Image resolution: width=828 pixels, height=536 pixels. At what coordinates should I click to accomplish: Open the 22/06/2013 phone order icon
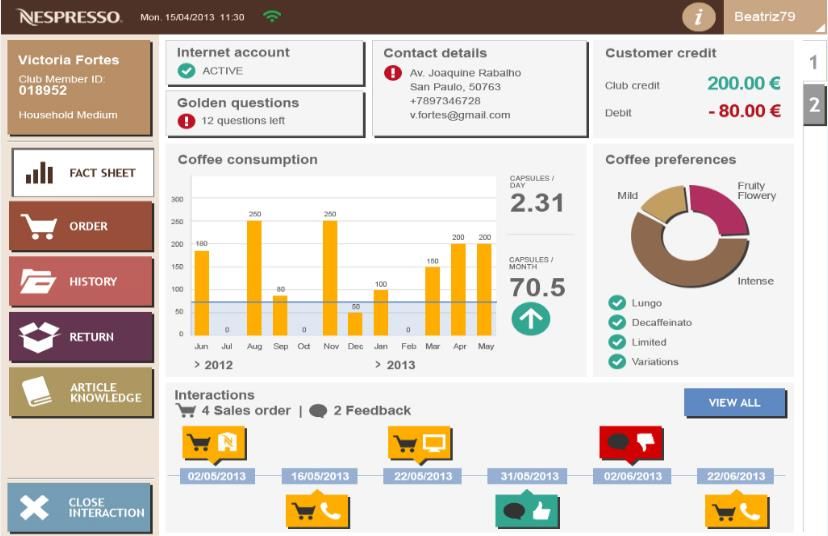pos(736,509)
